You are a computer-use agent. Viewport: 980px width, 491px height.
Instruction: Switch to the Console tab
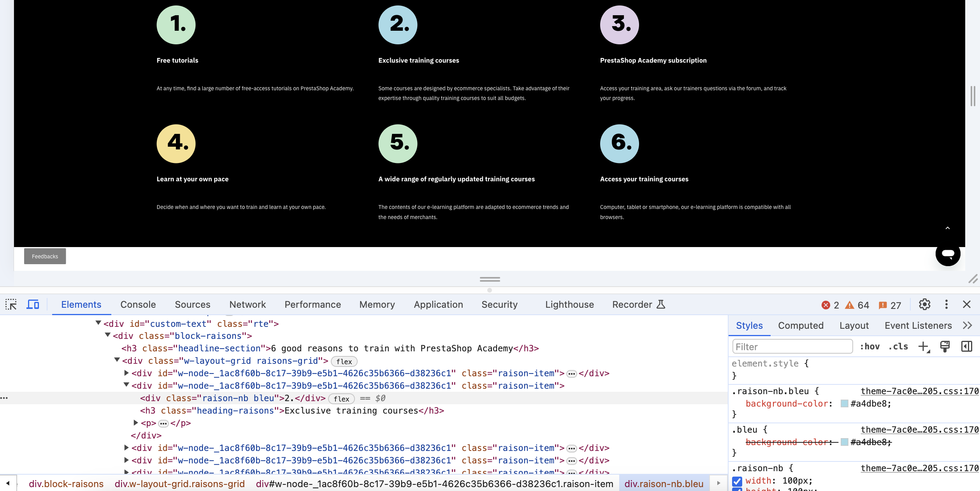click(x=138, y=304)
